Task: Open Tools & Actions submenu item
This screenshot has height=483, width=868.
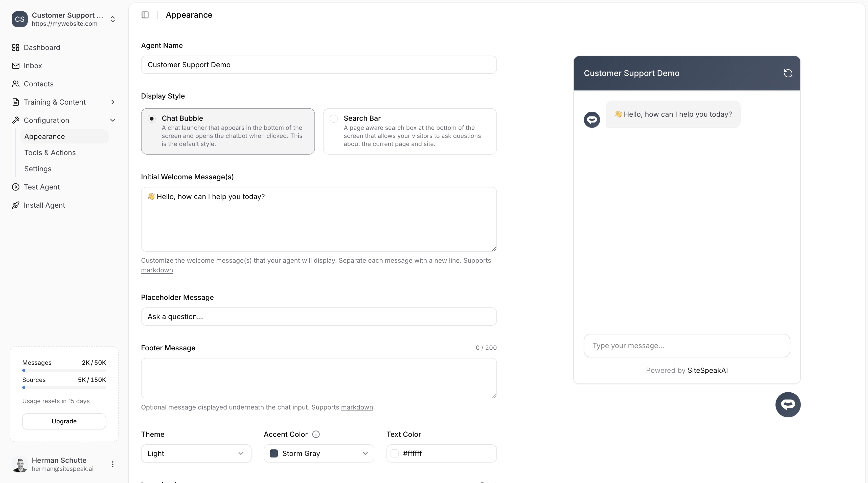Action: coord(50,153)
